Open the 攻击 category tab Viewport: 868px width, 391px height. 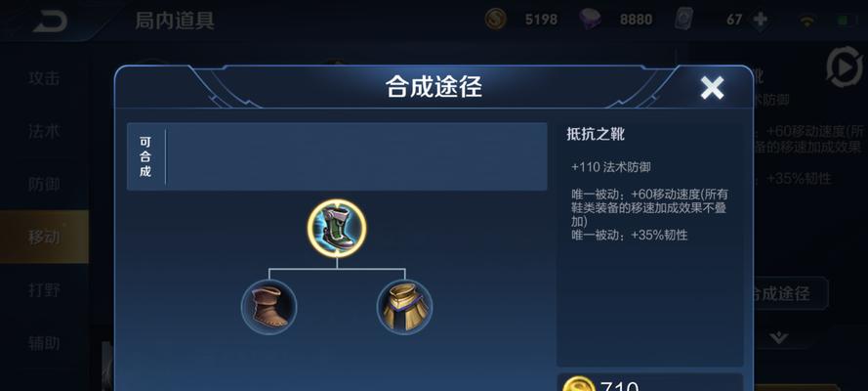click(44, 78)
